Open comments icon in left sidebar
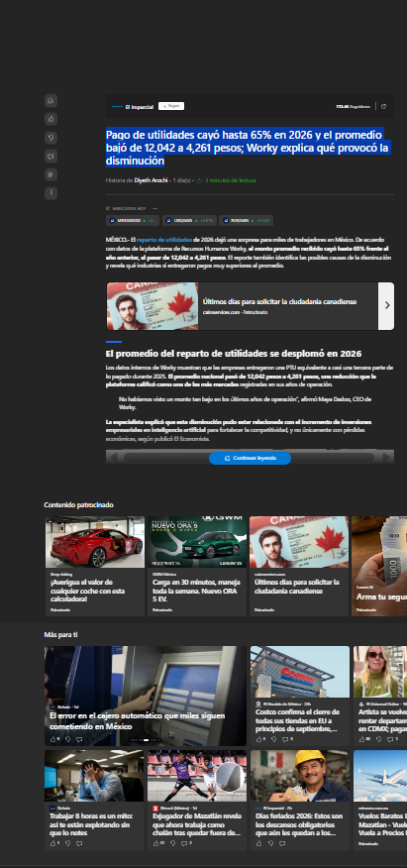This screenshot has height=868, width=407. [x=51, y=157]
